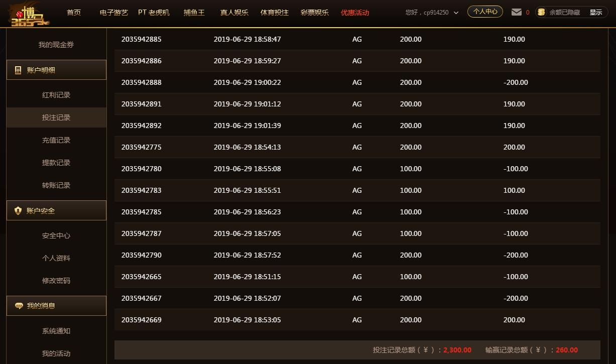Viewport: 616px width, 364px height.
Task: Open the 首页 menu item
Action: click(73, 12)
